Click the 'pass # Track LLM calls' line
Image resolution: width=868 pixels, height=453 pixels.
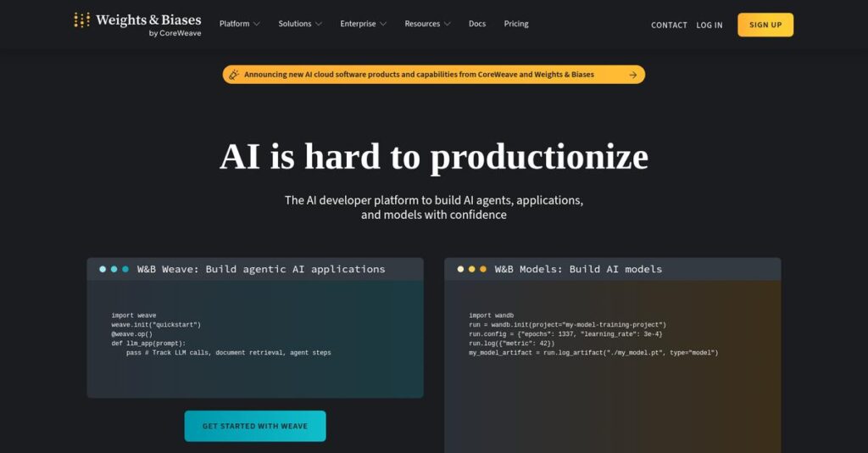pyautogui.click(x=228, y=353)
